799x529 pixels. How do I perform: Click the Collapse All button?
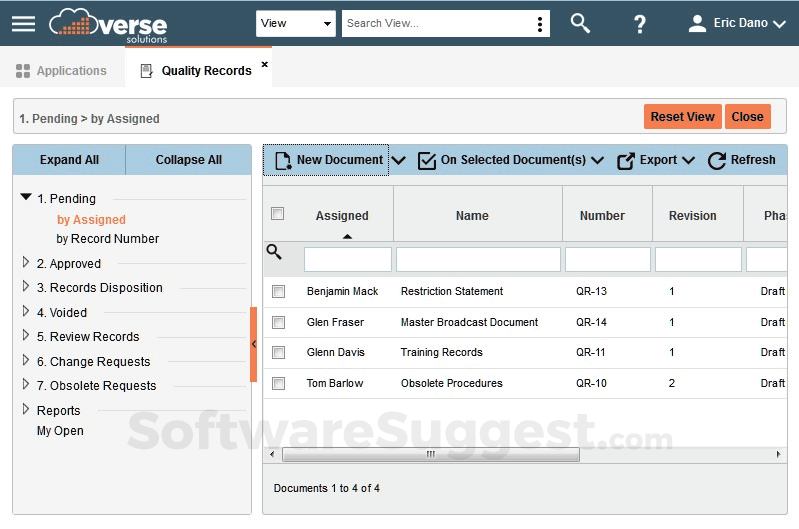tap(188, 160)
